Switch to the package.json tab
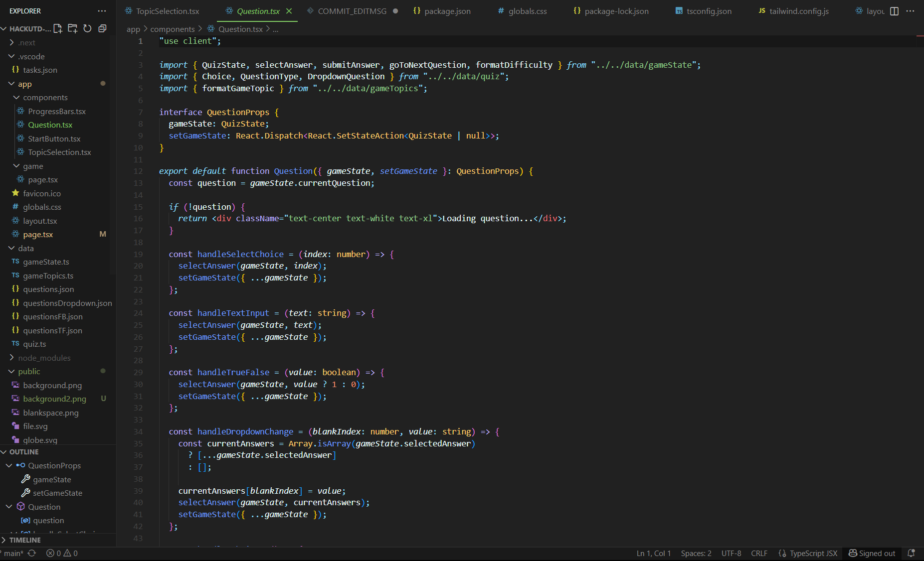The width and height of the screenshot is (924, 561). click(x=447, y=11)
